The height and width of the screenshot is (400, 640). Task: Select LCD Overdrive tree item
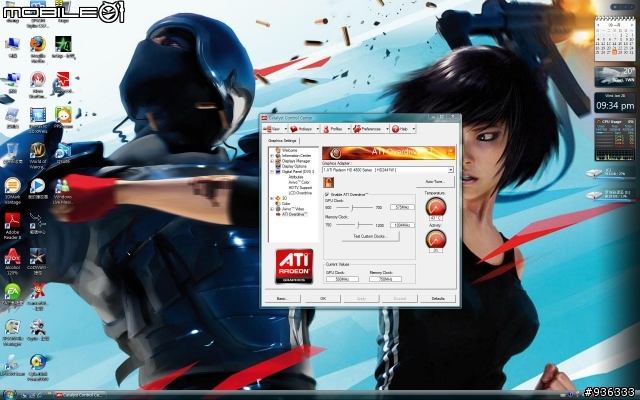(300, 193)
